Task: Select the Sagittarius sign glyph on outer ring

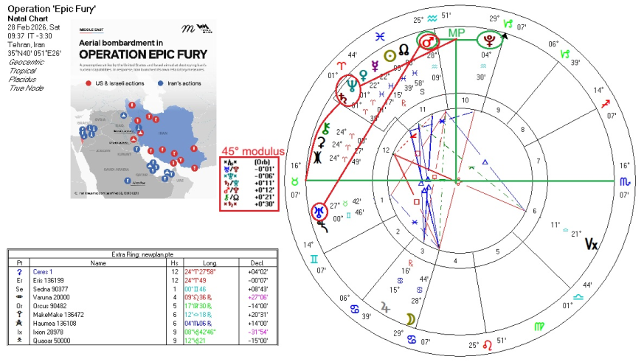Action: (x=605, y=103)
